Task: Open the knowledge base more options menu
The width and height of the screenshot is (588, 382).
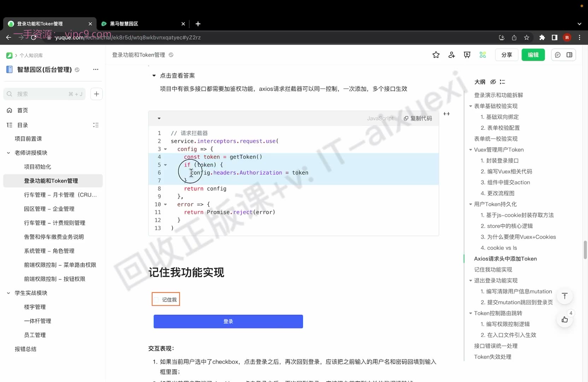Action: point(96,69)
